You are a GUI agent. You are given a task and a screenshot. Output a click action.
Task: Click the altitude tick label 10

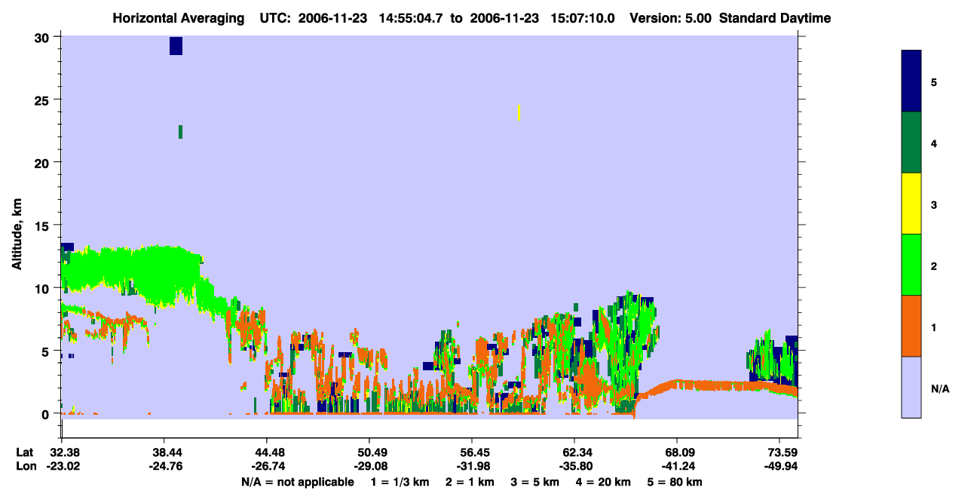(43, 288)
